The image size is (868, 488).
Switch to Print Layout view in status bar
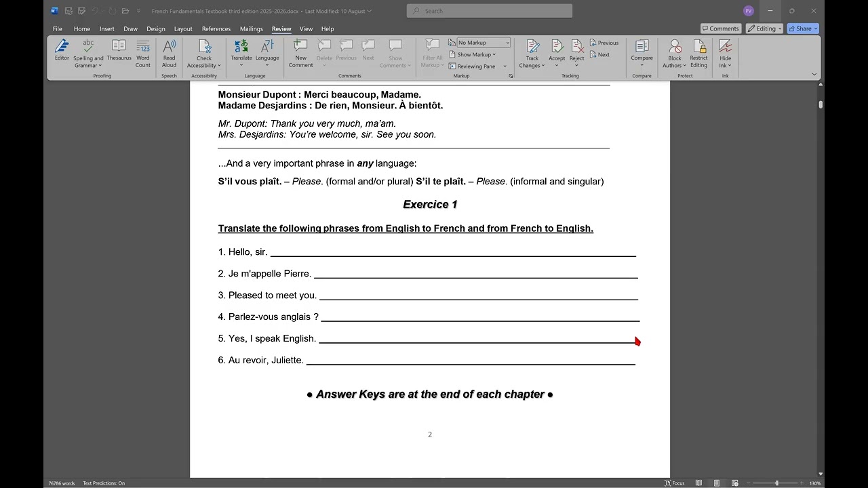click(717, 483)
